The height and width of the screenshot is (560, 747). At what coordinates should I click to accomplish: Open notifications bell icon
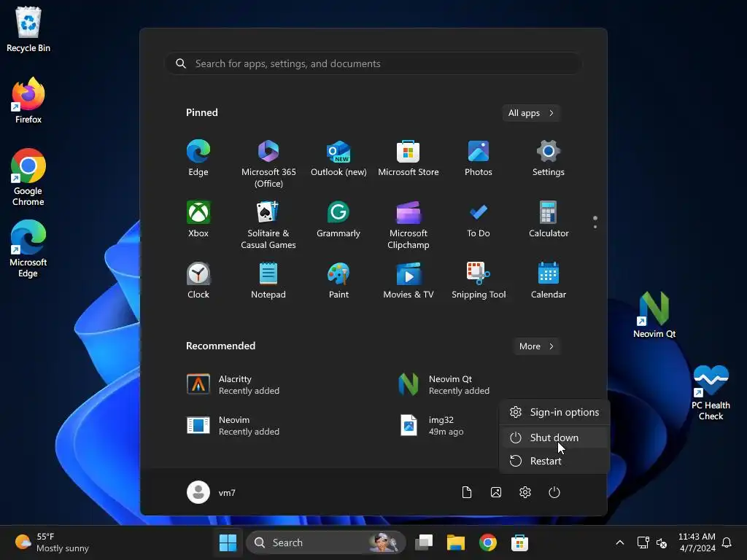[727, 542]
